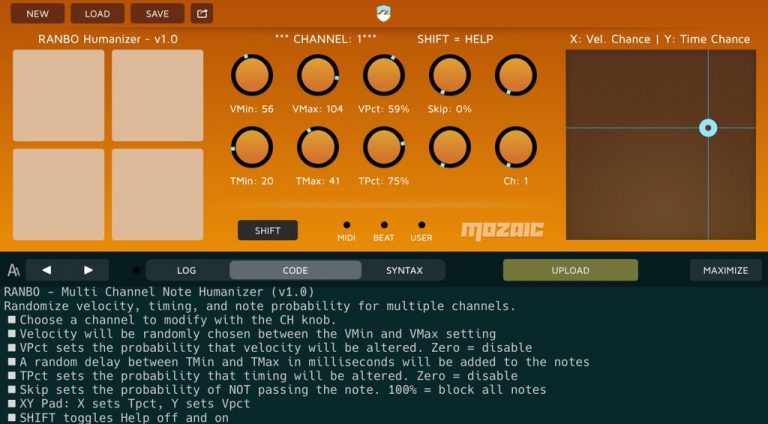Click the 'Ch: 1' value label
The width and height of the screenshot is (768, 424).
(516, 181)
